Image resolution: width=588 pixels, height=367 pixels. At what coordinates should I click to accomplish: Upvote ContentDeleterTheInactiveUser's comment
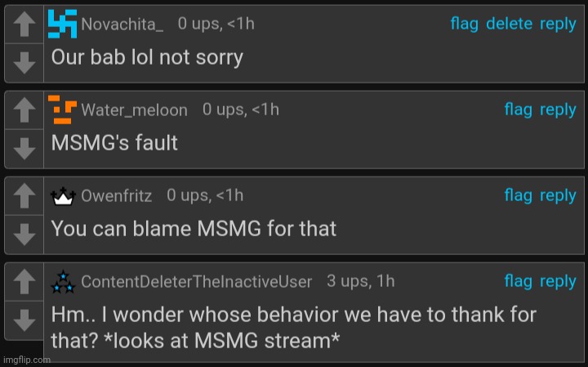[24, 282]
